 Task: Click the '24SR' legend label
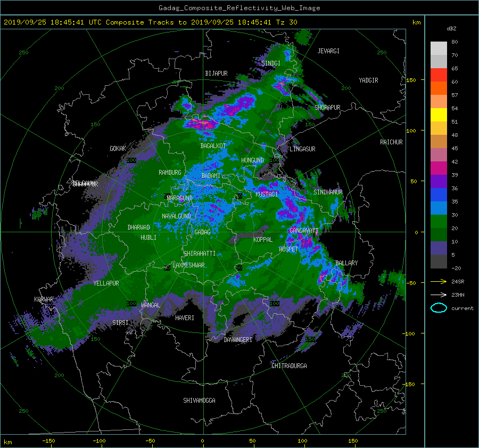(x=458, y=282)
